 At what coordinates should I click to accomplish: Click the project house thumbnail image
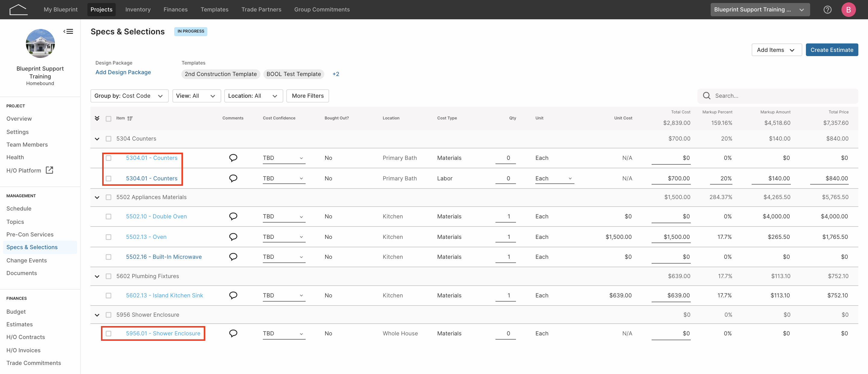(x=40, y=43)
